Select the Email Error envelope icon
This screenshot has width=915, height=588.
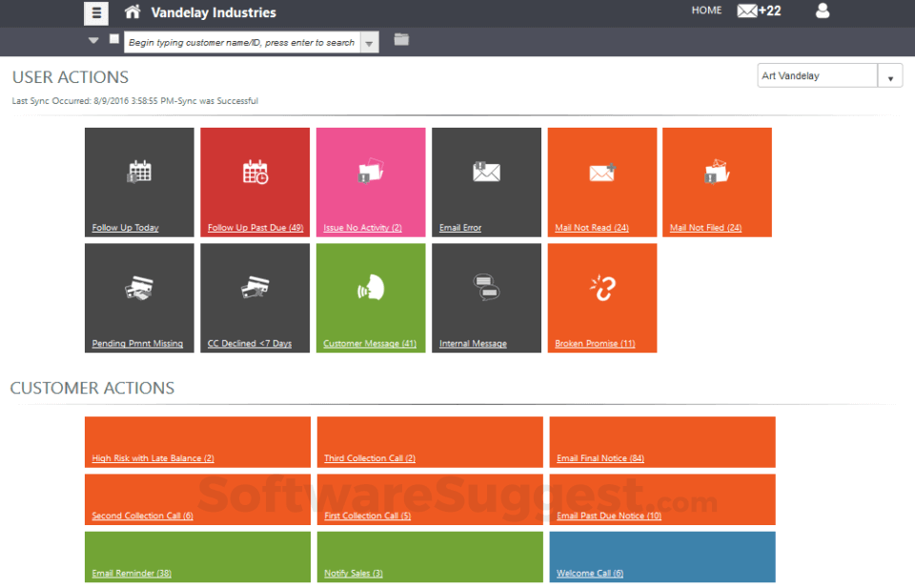(486, 172)
